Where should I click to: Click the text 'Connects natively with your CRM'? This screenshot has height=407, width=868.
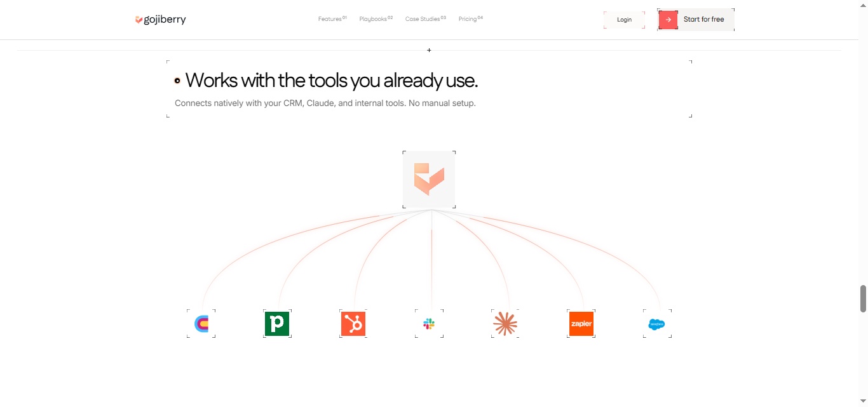click(x=238, y=103)
